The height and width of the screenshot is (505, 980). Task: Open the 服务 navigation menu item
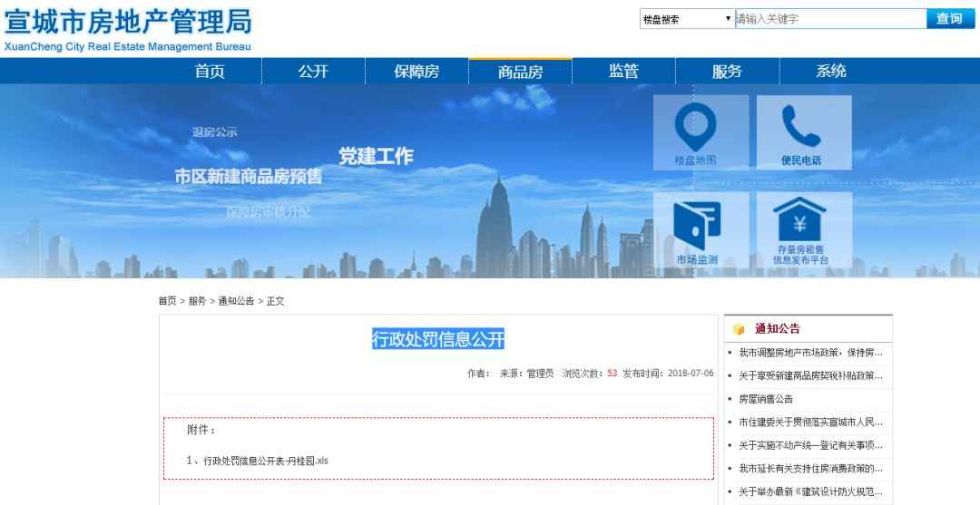point(727,72)
